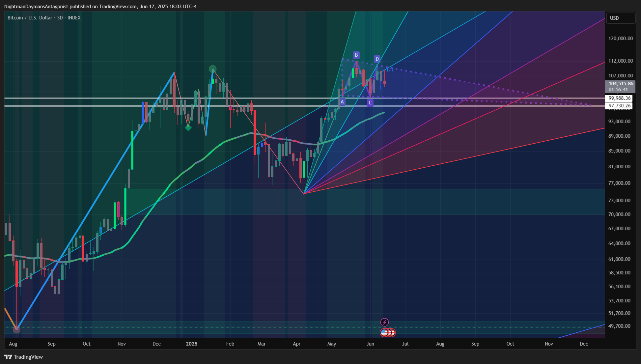Click the 61,000.00 price axis label
Viewport: 641px width, 364px height.
pos(619,259)
